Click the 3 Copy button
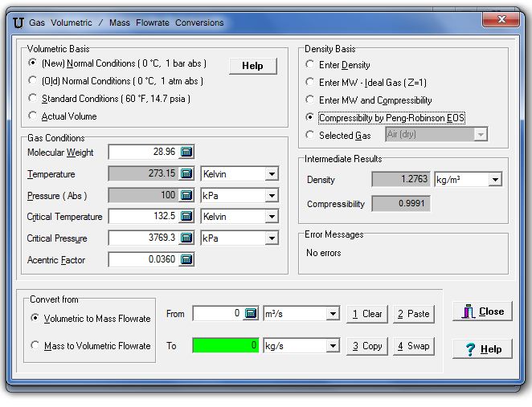 (366, 346)
